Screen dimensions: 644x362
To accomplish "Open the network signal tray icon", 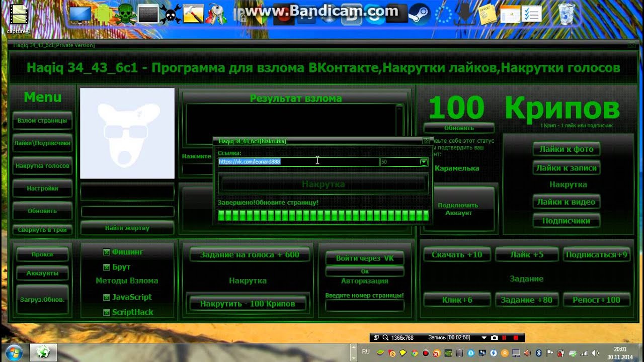I will (x=584, y=352).
